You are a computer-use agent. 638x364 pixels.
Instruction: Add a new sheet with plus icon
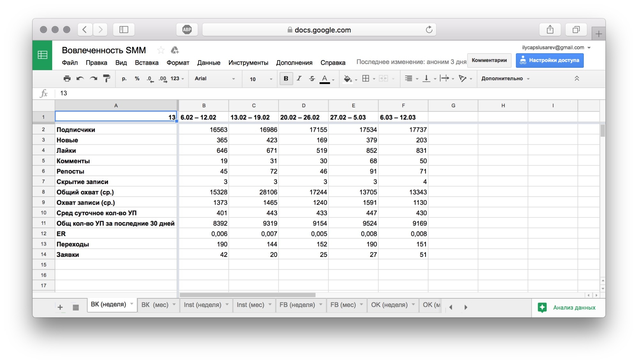coord(60,308)
